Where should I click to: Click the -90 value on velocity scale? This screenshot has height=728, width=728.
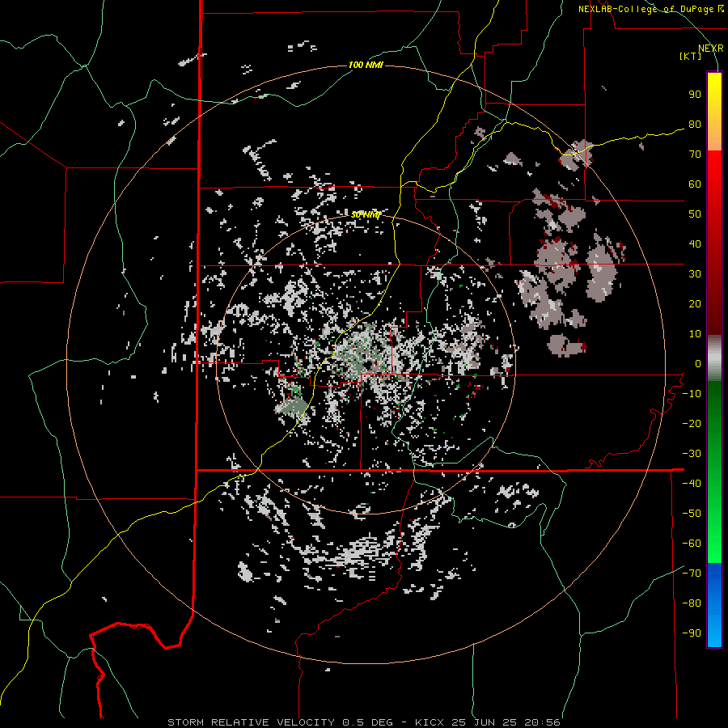pyautogui.click(x=692, y=633)
